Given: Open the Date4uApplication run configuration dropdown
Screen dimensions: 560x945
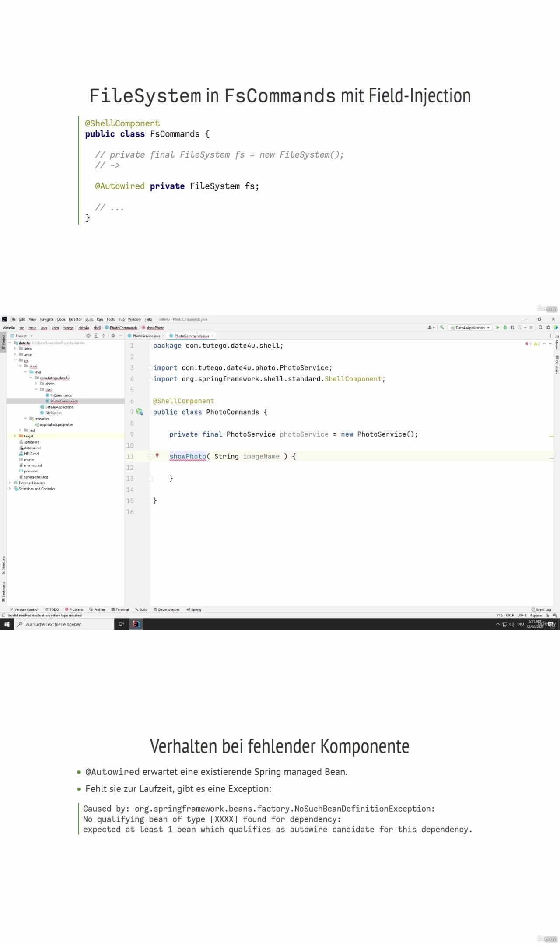Looking at the screenshot, I should [470, 328].
